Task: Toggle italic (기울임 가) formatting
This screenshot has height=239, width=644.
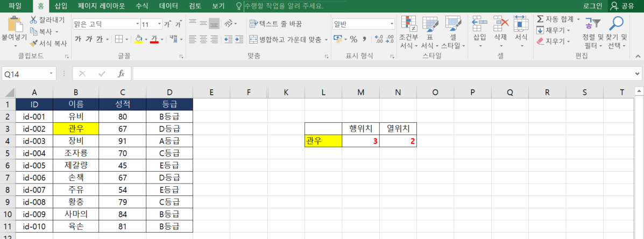Action: 89,39
